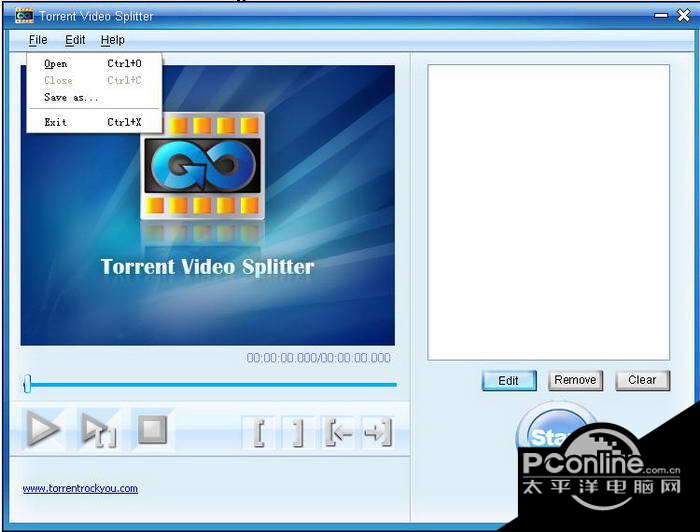700x532 pixels.
Task: Choose Exit from the File menu
Action: tap(94, 122)
